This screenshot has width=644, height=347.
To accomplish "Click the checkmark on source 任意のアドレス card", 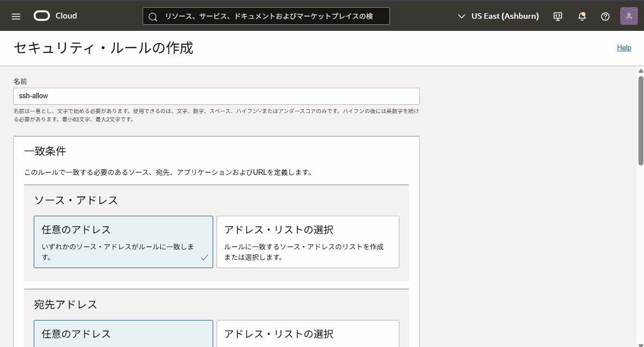I will (204, 258).
